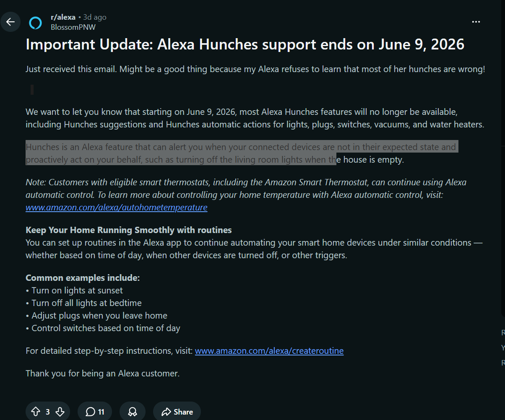The height and width of the screenshot is (420, 505).
Task: Click the back arrow button
Action: click(10, 22)
